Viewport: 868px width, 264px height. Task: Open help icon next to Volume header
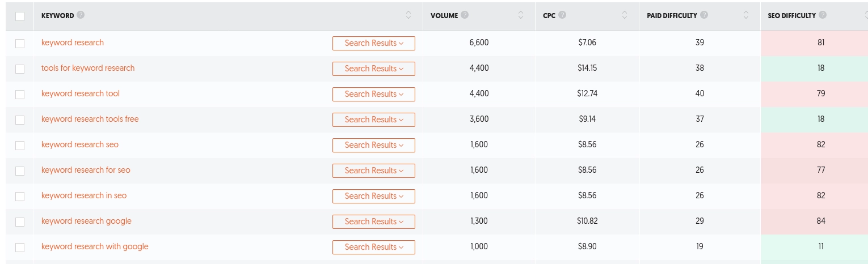[465, 15]
